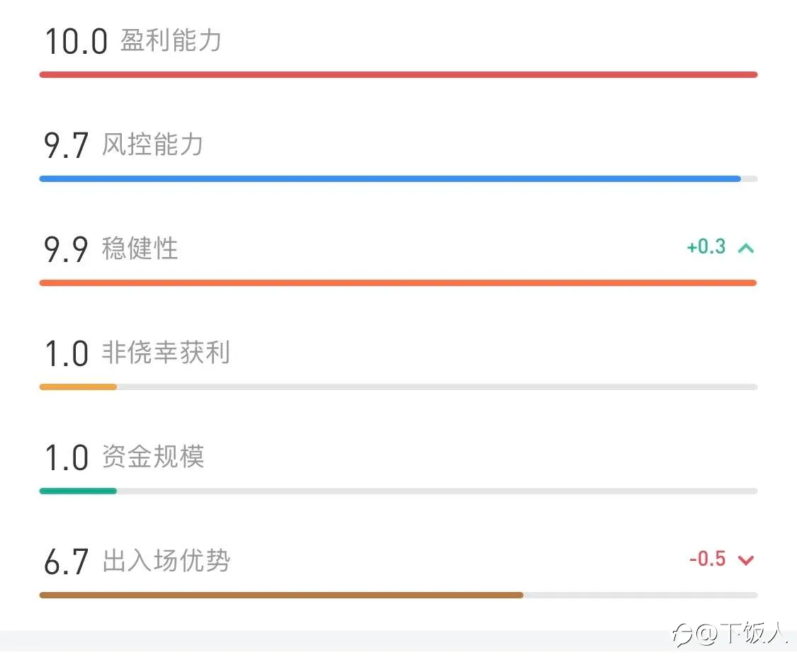Click the +0.3 change indicator

click(706, 247)
